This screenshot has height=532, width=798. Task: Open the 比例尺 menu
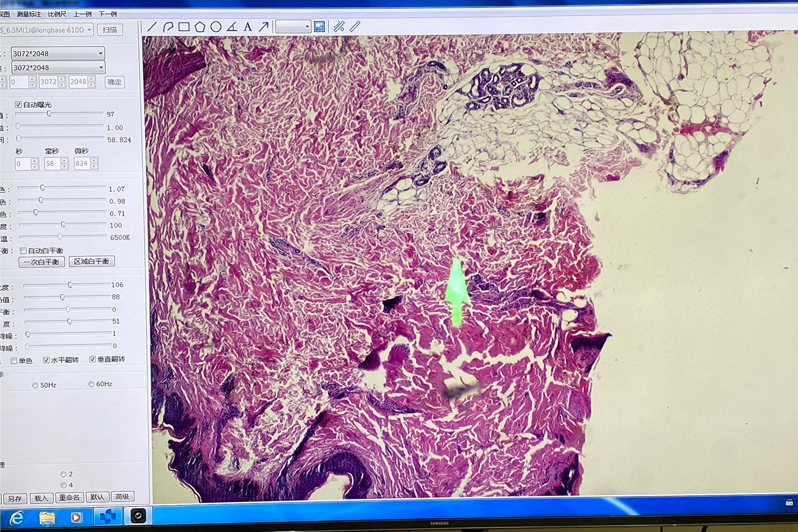point(57,14)
